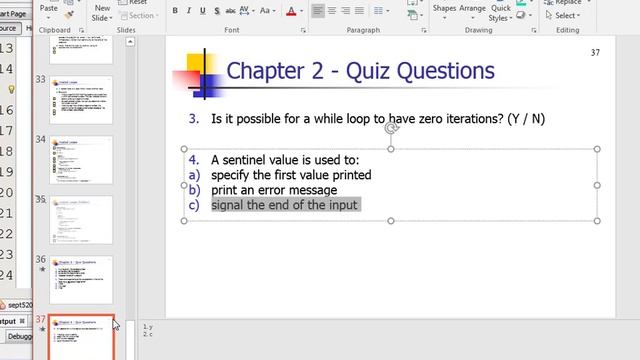Image resolution: width=640 pixels, height=360 pixels.
Task: Click the rotate handle above the text box
Action: (x=391, y=128)
